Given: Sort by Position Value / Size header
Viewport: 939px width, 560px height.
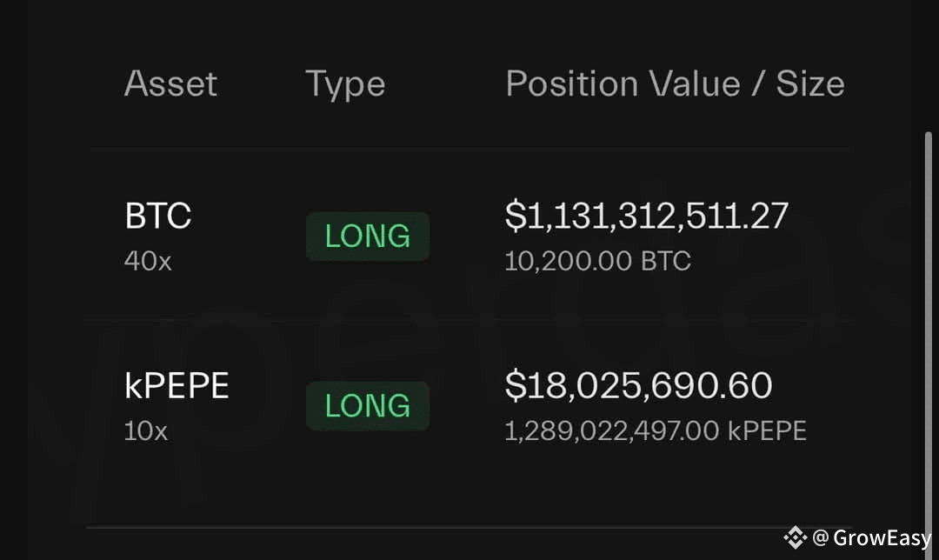Looking at the screenshot, I should [675, 83].
